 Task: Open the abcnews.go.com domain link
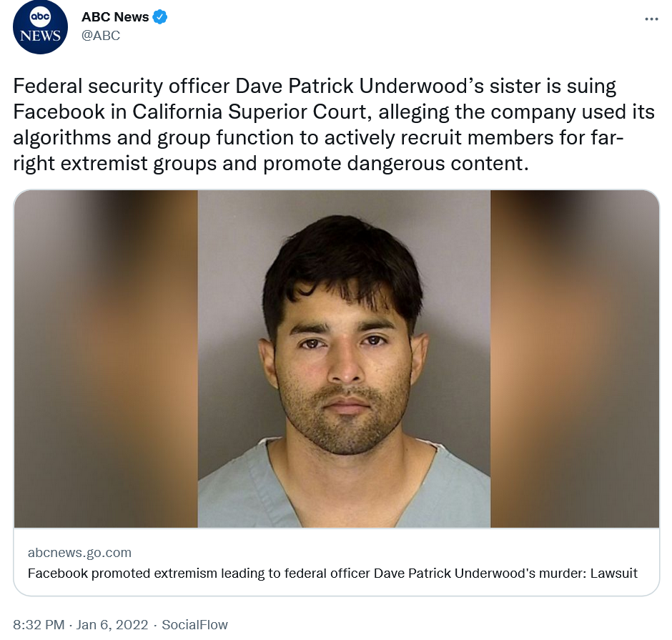pos(80,553)
